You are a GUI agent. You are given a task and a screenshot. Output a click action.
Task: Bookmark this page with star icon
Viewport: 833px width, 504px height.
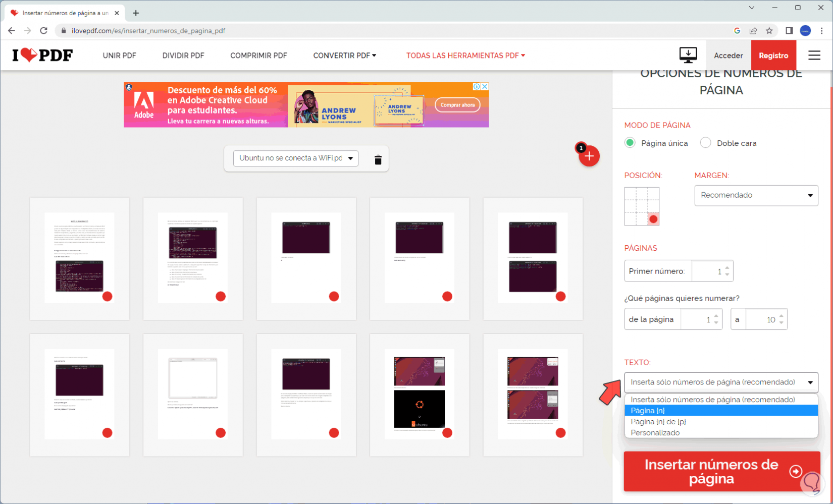click(769, 31)
